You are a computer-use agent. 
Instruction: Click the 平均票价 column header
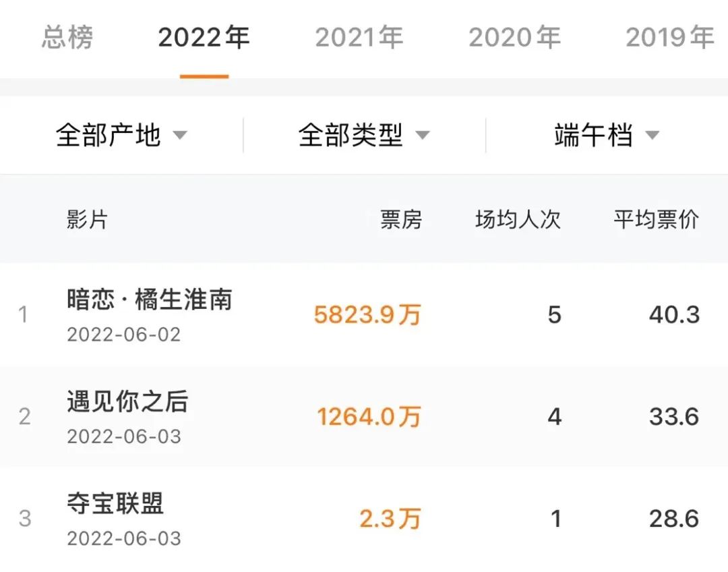coord(656,219)
